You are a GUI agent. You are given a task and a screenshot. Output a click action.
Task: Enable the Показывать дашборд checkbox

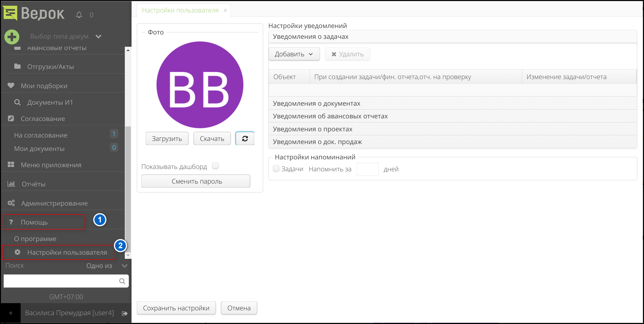coord(215,166)
